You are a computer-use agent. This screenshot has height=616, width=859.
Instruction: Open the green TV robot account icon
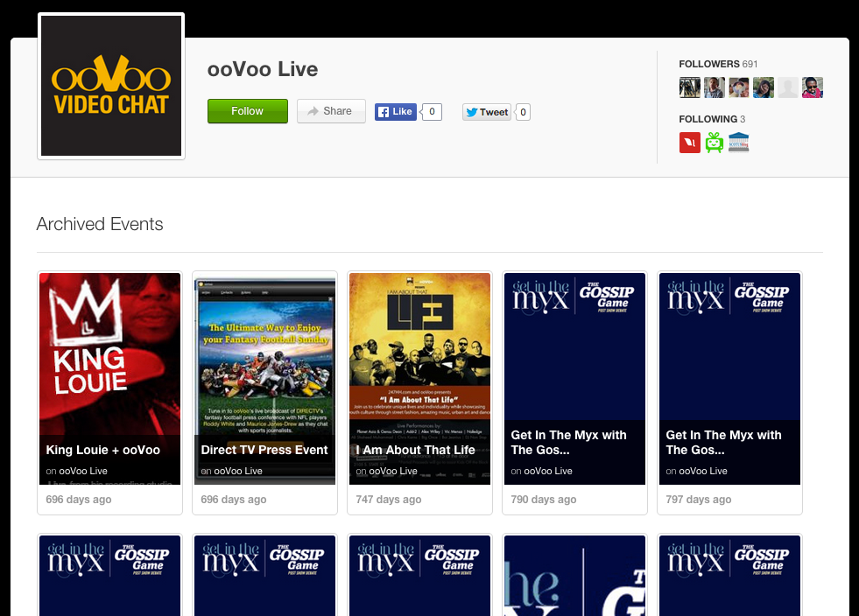click(x=715, y=143)
